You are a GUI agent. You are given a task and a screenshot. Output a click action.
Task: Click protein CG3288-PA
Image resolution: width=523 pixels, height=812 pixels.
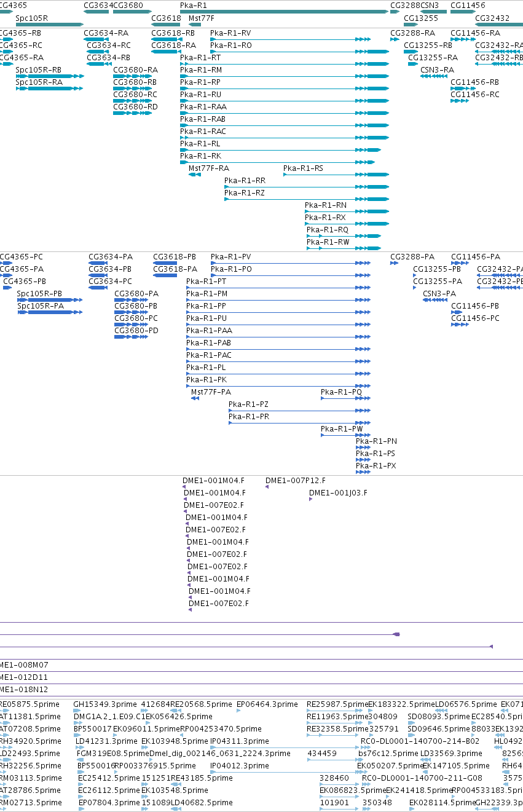click(x=413, y=256)
